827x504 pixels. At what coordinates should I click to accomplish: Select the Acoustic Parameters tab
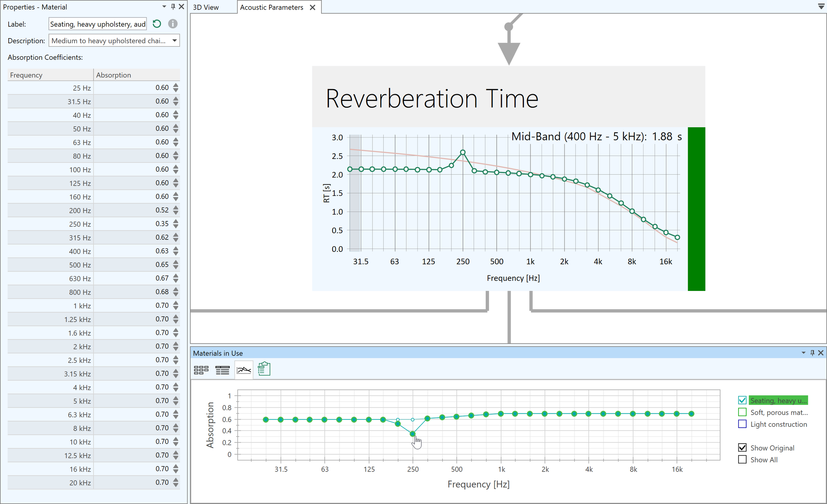coord(271,7)
